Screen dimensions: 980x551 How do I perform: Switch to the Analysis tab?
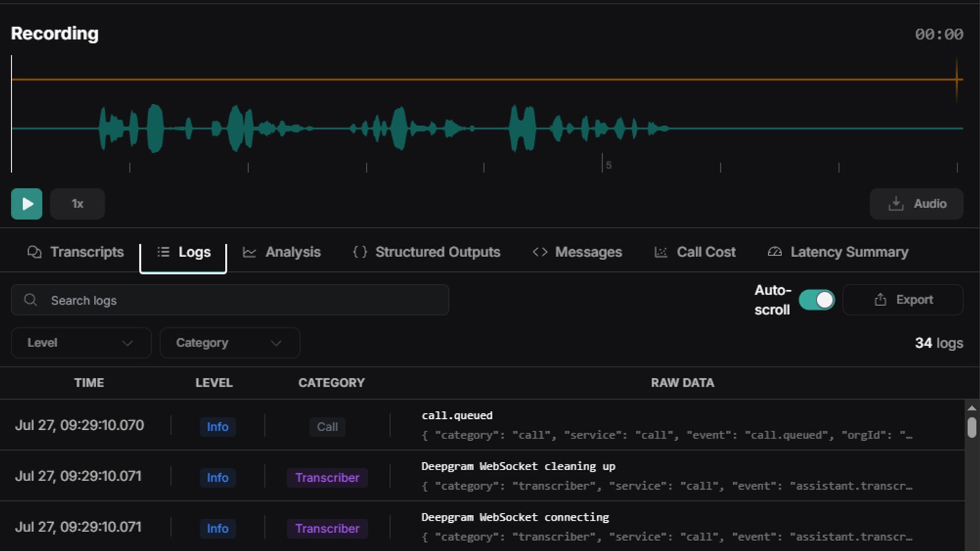point(282,252)
